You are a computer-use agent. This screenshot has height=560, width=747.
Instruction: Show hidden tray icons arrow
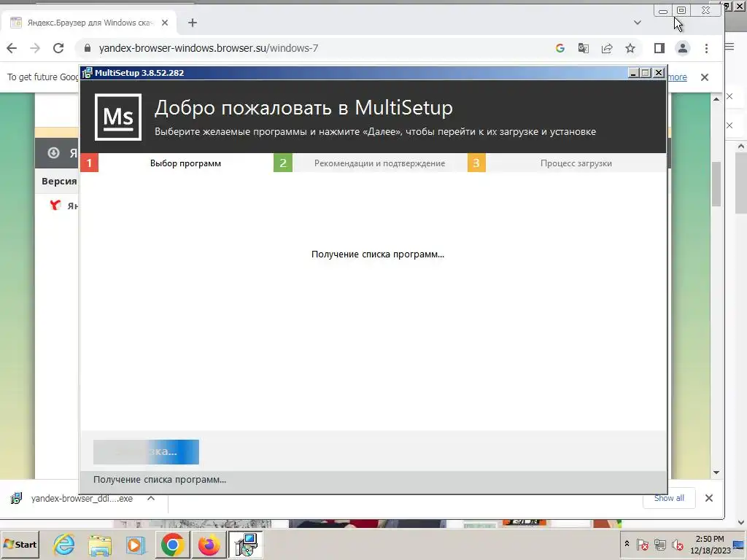[x=627, y=544]
